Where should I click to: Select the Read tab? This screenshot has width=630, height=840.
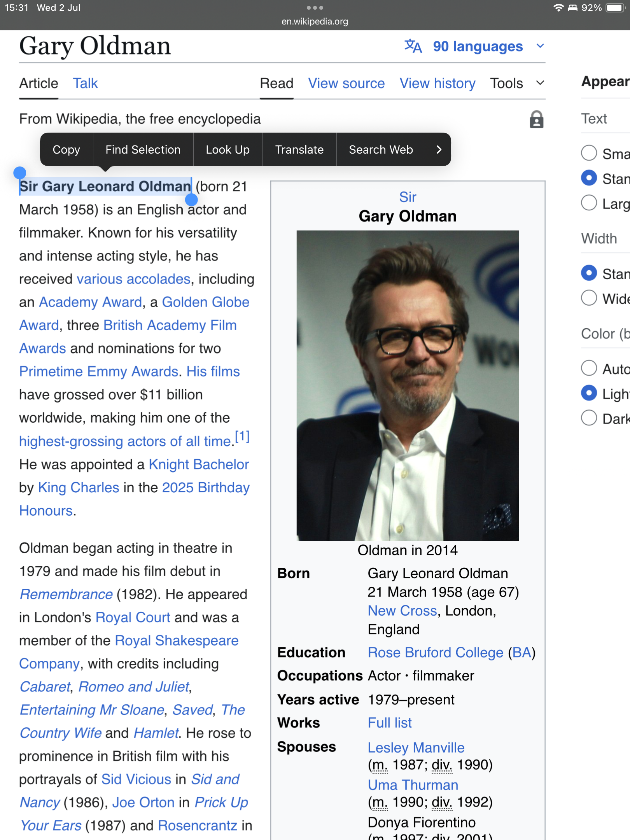click(276, 83)
